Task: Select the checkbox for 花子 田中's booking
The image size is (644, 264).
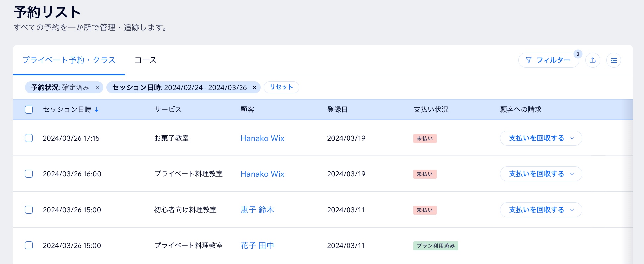Action: [x=29, y=245]
